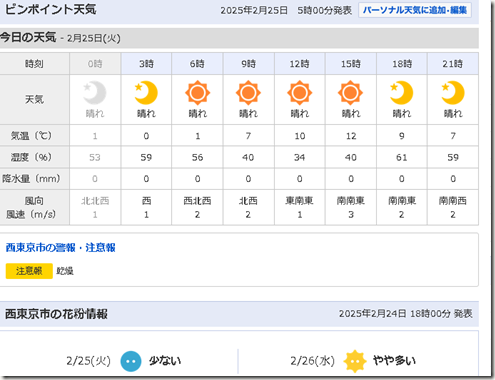495x380 pixels.
Task: Click wind direction 南南西 at 21時
Action: pyautogui.click(x=453, y=201)
